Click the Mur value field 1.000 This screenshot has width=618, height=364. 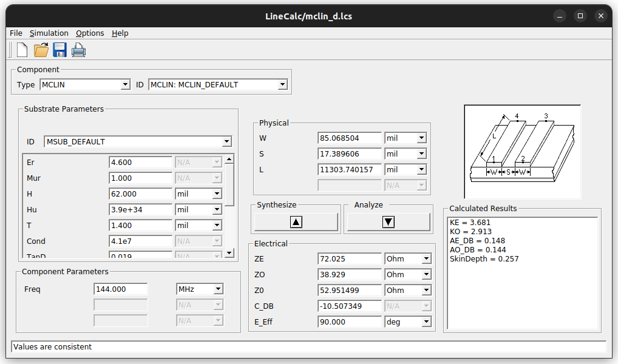[x=141, y=178]
